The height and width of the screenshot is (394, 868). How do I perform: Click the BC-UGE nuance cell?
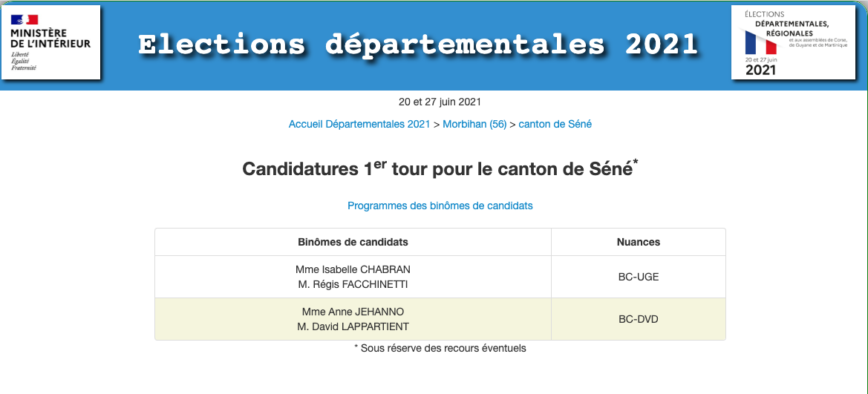(638, 277)
